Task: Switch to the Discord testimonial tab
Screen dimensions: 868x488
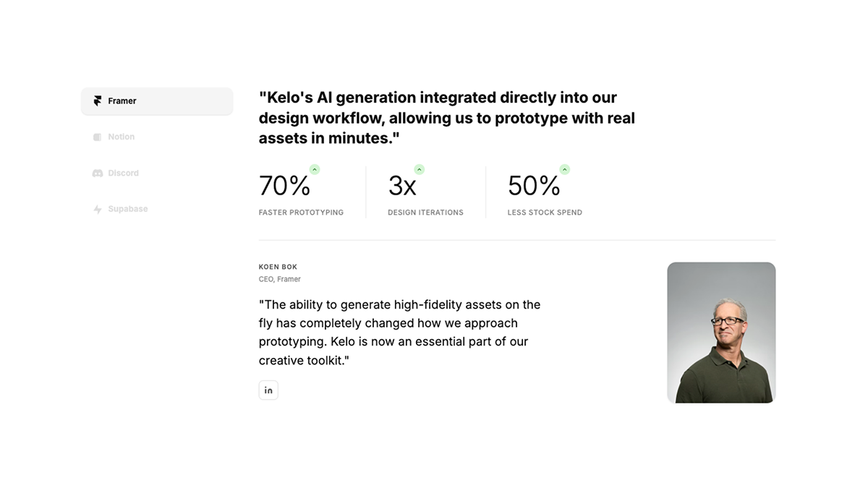Action: (124, 174)
